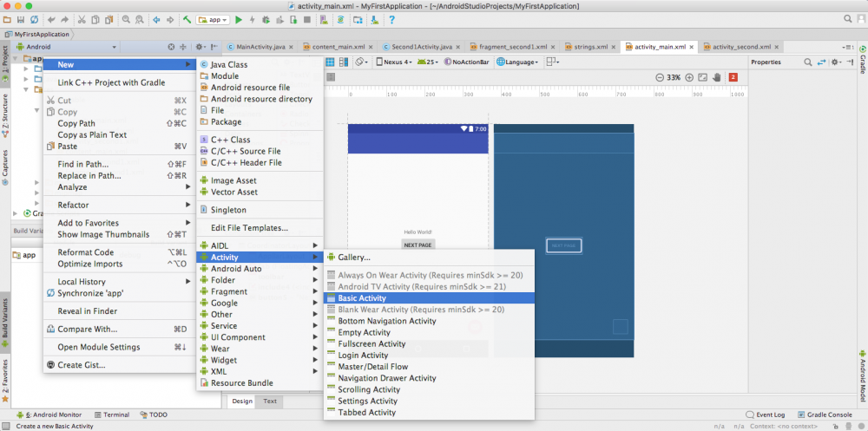Click NoActionBar theme selector
Viewport: 868px width, 431px height.
coord(469,62)
